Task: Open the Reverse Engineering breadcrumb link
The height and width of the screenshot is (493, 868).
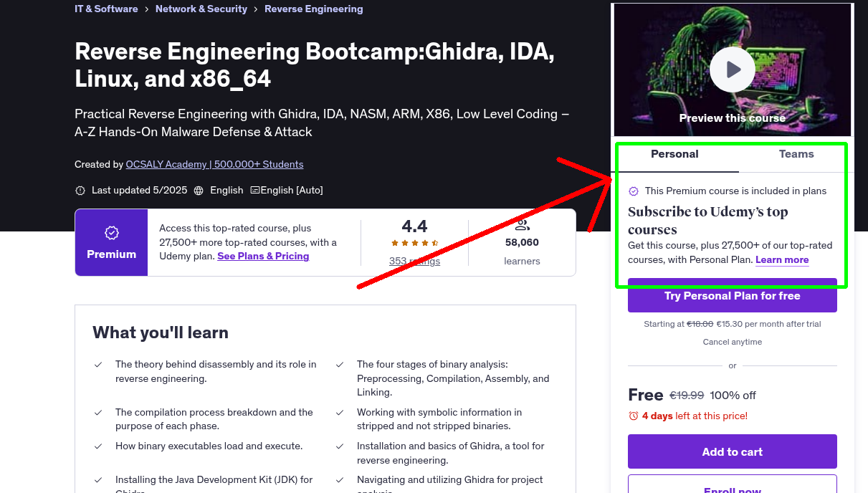Action: pos(314,9)
